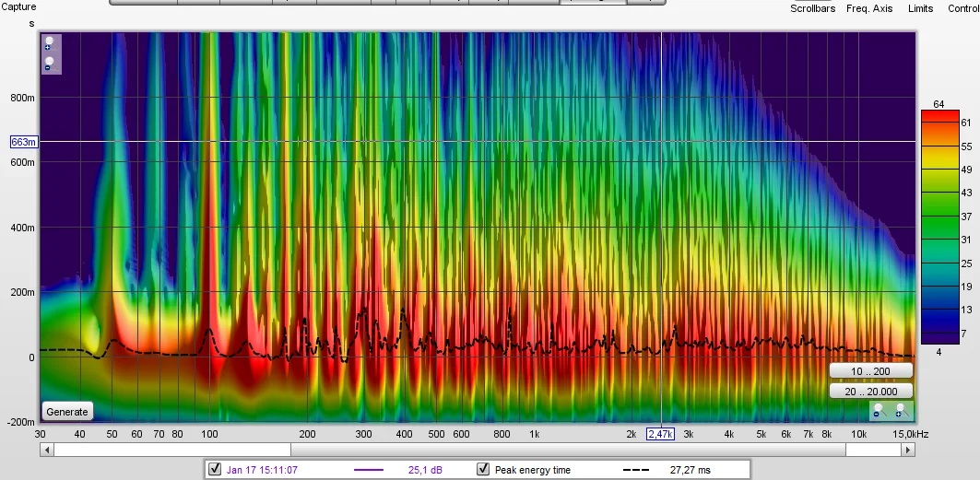Click the 800m time axis label

pyautogui.click(x=22, y=98)
